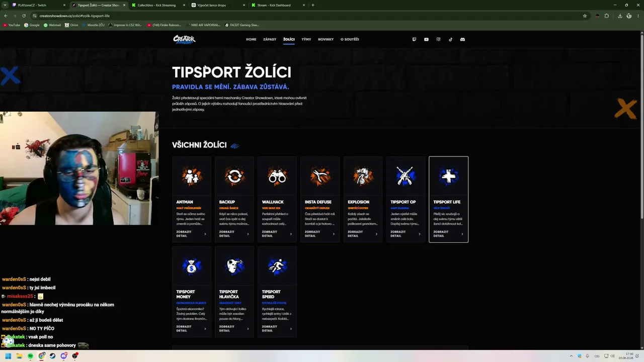Open the Webmail bookmark
This screenshot has height=362, width=644.
coord(52,25)
